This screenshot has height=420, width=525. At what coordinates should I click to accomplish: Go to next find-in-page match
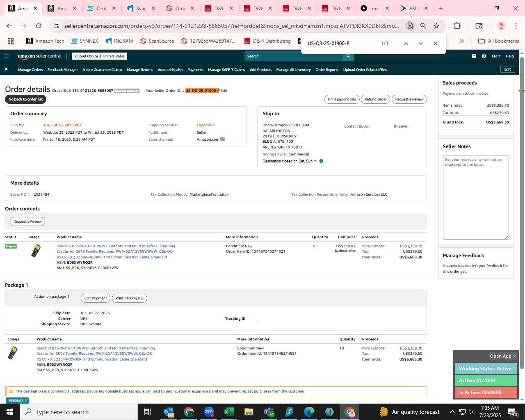[420, 43]
